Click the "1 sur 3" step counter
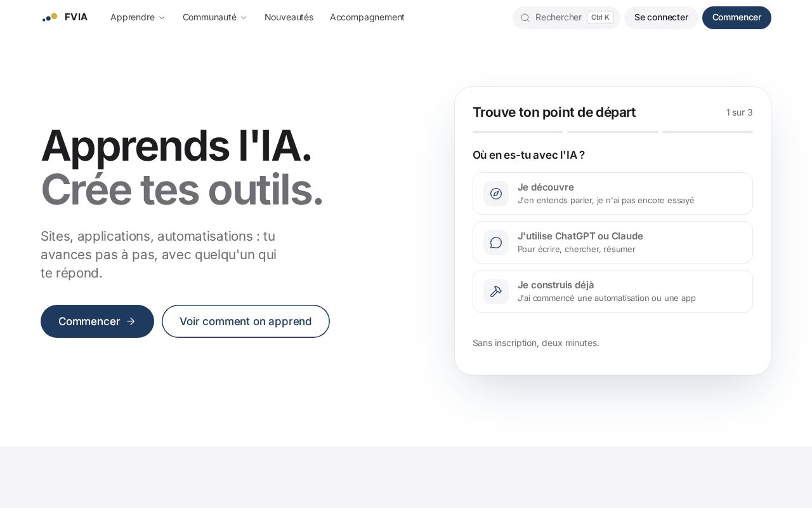This screenshot has width=812, height=508. pos(740,112)
